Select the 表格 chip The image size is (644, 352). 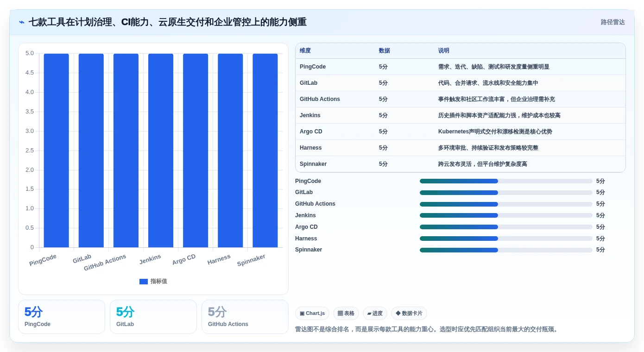[x=346, y=314]
